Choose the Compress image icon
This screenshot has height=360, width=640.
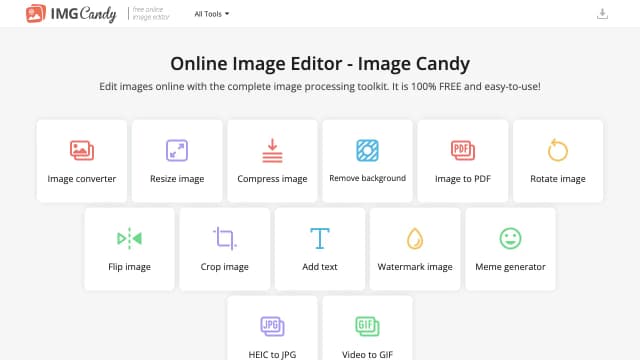(272, 151)
